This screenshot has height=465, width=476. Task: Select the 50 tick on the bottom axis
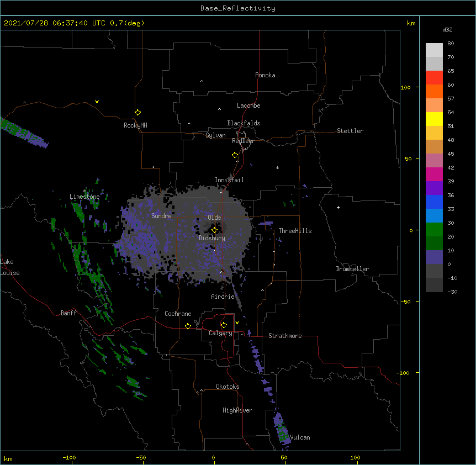pyautogui.click(x=284, y=457)
